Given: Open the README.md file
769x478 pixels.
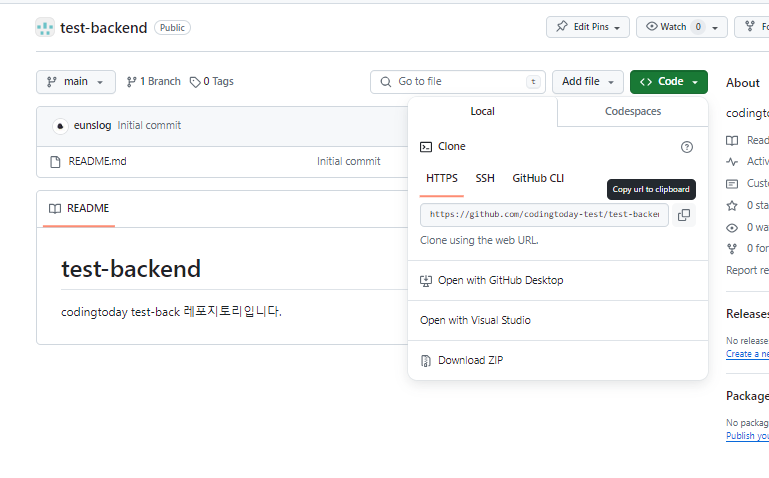Looking at the screenshot, I should tap(97, 161).
